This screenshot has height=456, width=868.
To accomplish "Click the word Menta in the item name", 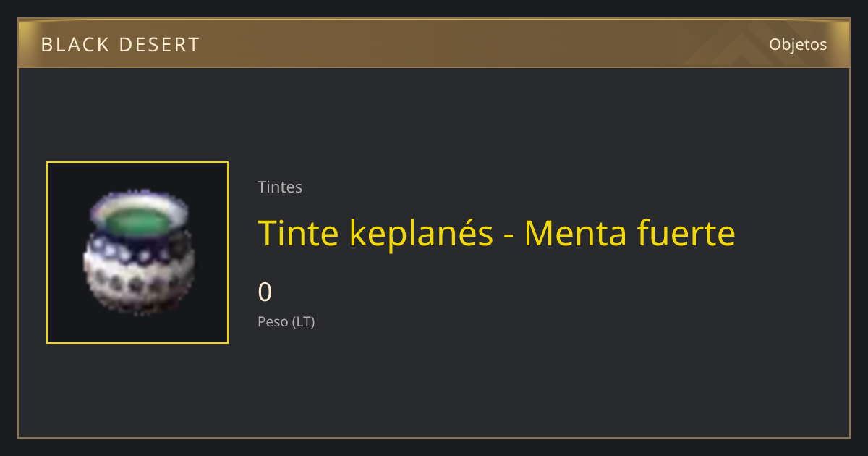I will click(571, 233).
